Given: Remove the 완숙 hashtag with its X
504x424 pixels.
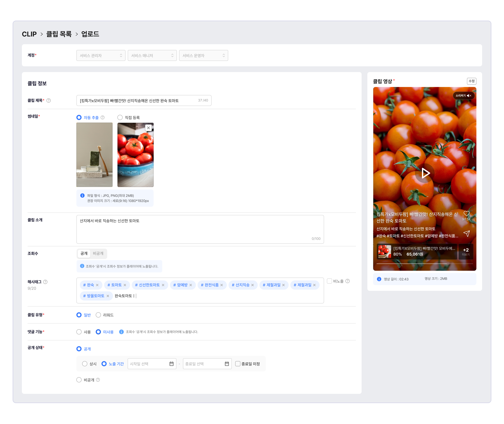Looking at the screenshot, I should point(97,285).
